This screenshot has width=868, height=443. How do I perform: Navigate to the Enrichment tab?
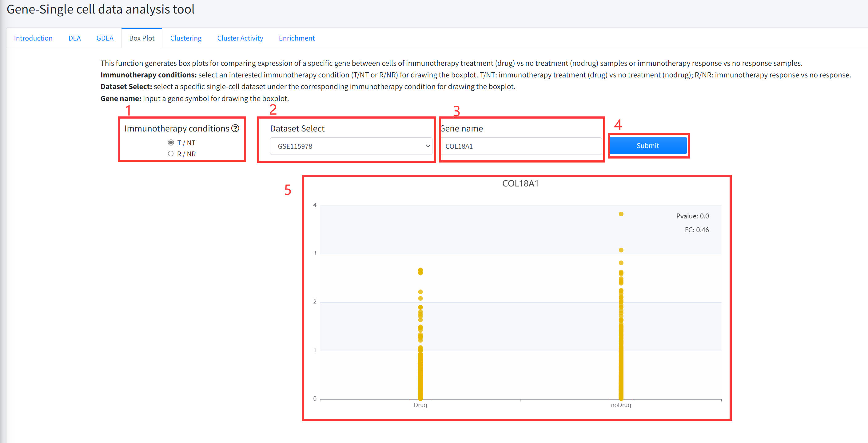tap(297, 38)
